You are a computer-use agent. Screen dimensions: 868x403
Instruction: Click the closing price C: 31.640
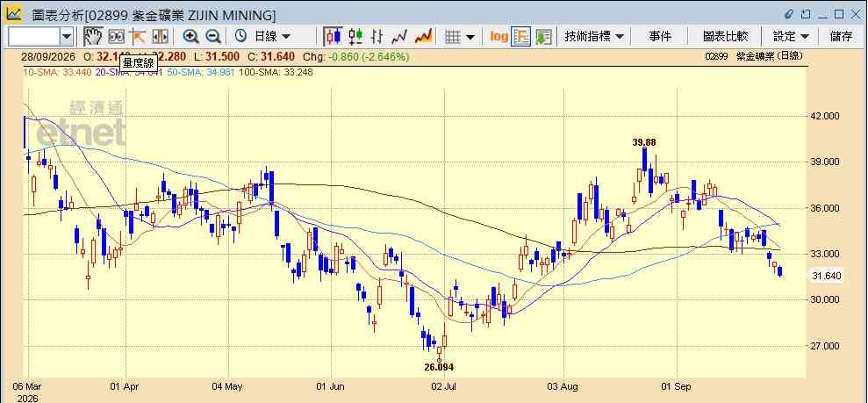coord(270,57)
